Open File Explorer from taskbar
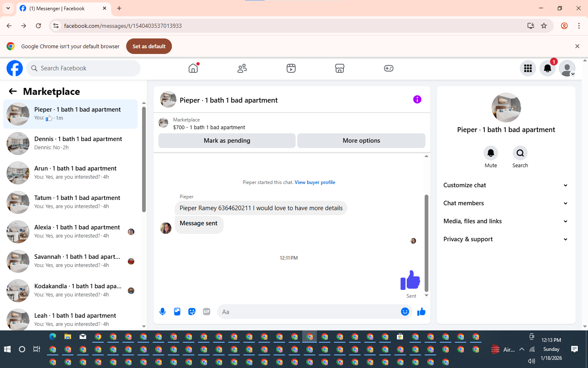The height and width of the screenshot is (368, 588). point(68,337)
